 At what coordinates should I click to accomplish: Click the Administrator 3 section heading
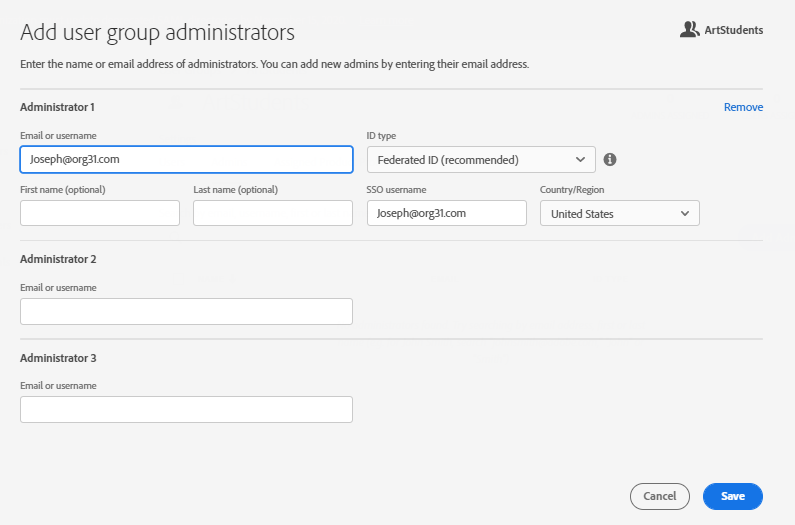pos(58,358)
